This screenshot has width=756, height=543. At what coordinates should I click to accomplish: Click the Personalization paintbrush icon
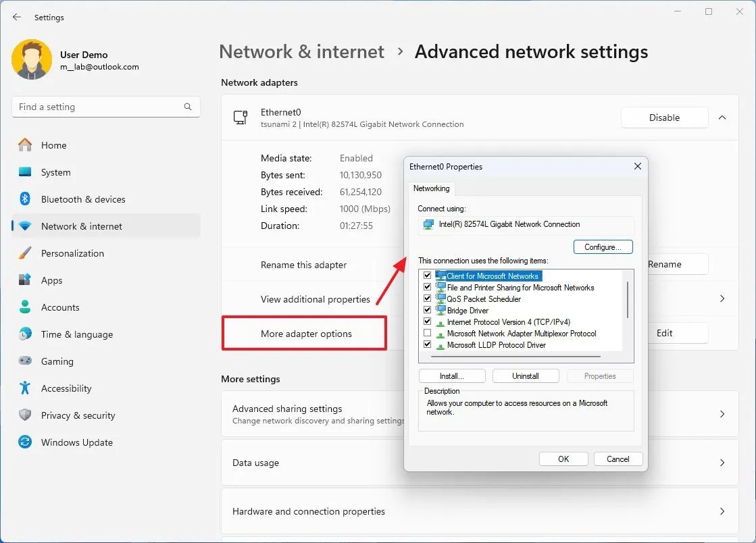pyautogui.click(x=25, y=253)
